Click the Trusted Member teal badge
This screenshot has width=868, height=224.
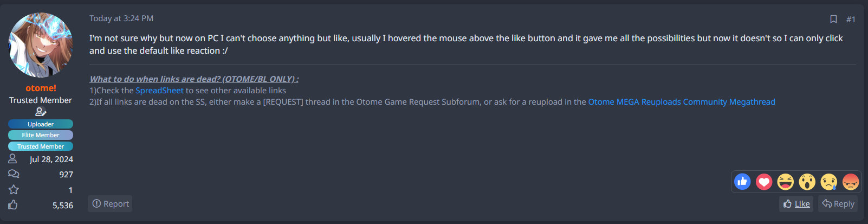point(41,146)
